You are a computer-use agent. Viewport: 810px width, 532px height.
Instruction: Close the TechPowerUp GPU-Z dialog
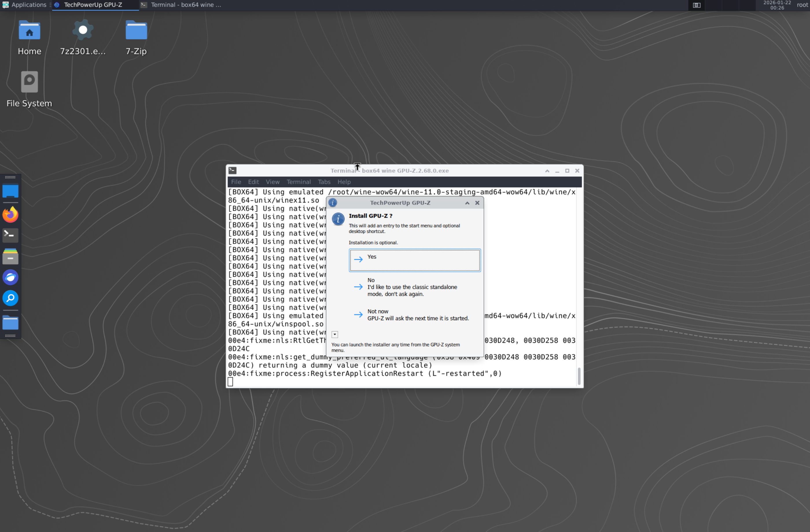tap(477, 203)
